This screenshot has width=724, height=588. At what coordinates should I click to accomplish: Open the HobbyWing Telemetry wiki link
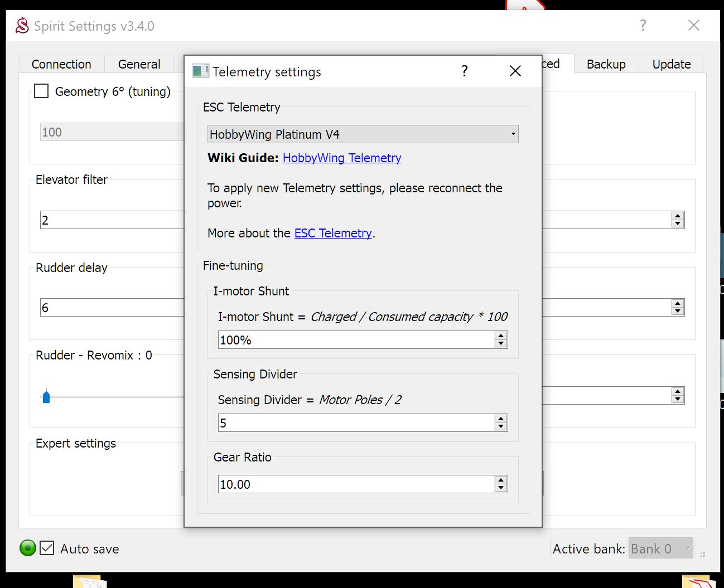pyautogui.click(x=342, y=158)
